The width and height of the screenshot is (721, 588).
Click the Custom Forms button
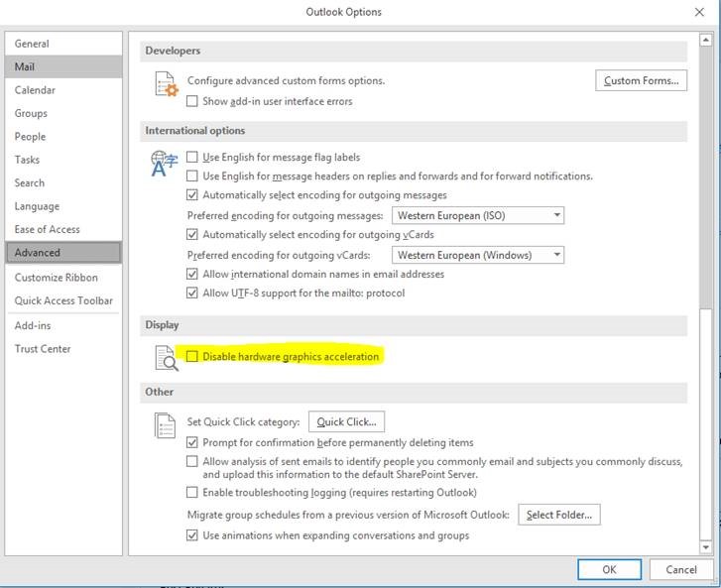(641, 80)
